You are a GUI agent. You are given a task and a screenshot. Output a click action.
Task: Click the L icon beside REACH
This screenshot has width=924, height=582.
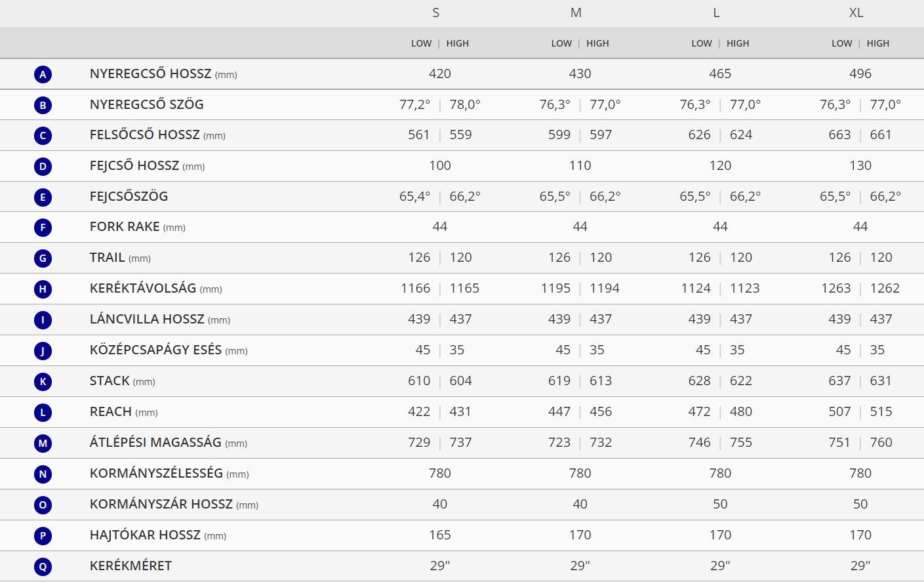click(x=43, y=412)
